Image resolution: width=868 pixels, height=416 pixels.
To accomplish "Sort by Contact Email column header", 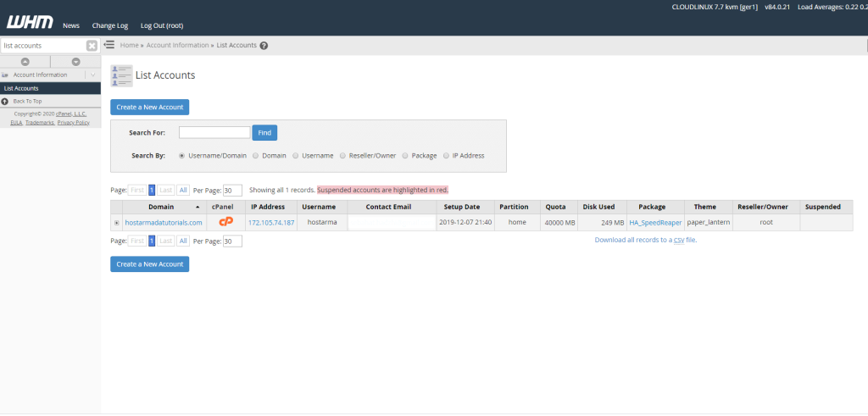I will pyautogui.click(x=388, y=207).
